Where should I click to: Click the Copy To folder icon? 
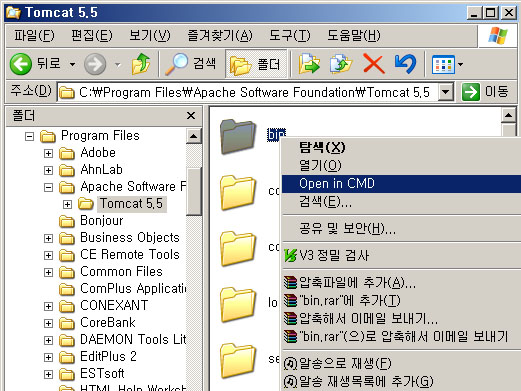(341, 64)
